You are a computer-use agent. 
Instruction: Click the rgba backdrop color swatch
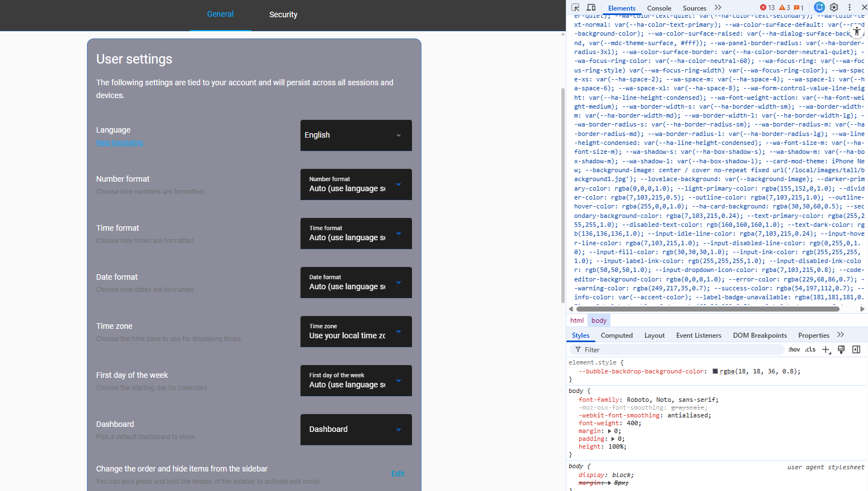(x=715, y=371)
